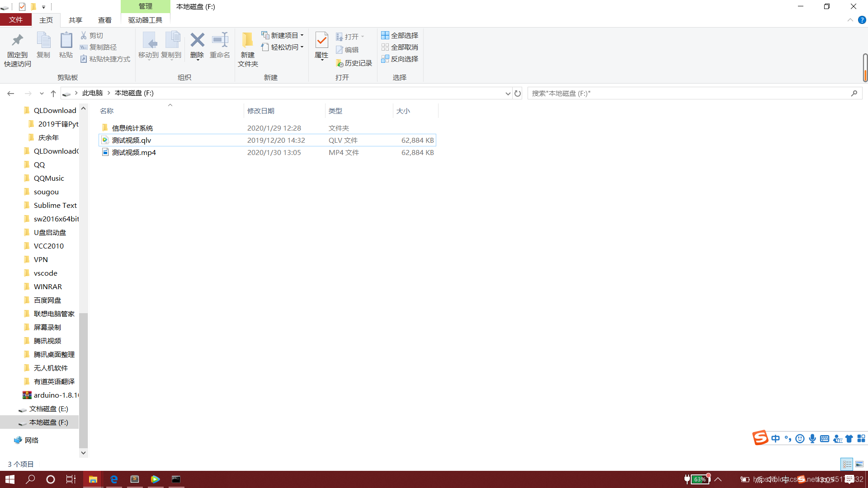The height and width of the screenshot is (488, 868).
Task: Click the navigation pane vertical scrollbar
Action: pos(83,380)
